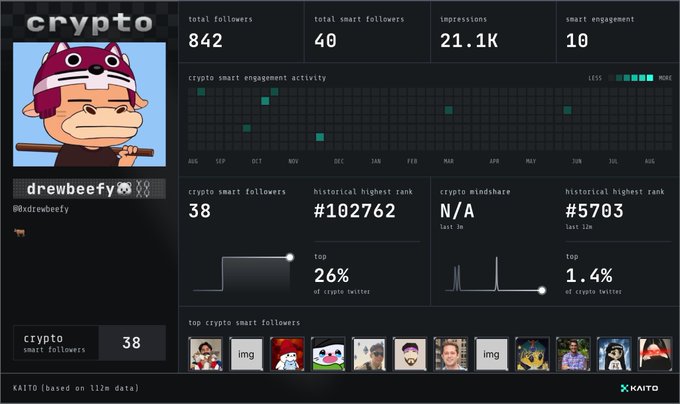
Task: Click the crypto smart engagement activity heading
Action: [x=257, y=78]
